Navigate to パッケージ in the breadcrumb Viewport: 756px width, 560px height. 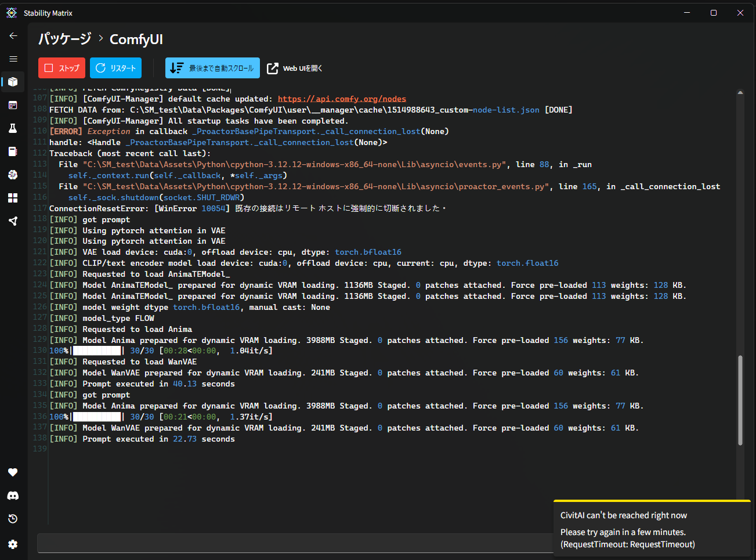(65, 39)
